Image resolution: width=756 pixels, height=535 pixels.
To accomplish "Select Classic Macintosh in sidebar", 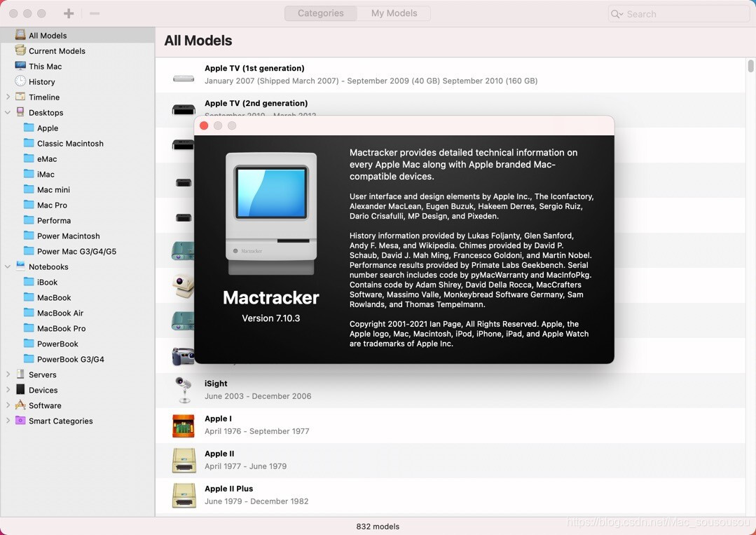I will pyautogui.click(x=70, y=143).
